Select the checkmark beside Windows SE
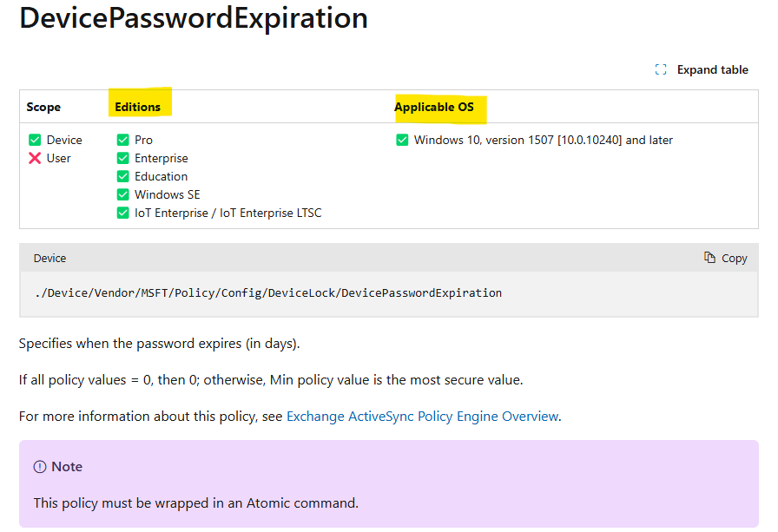Screen dimensions: 778x532 tap(122, 194)
